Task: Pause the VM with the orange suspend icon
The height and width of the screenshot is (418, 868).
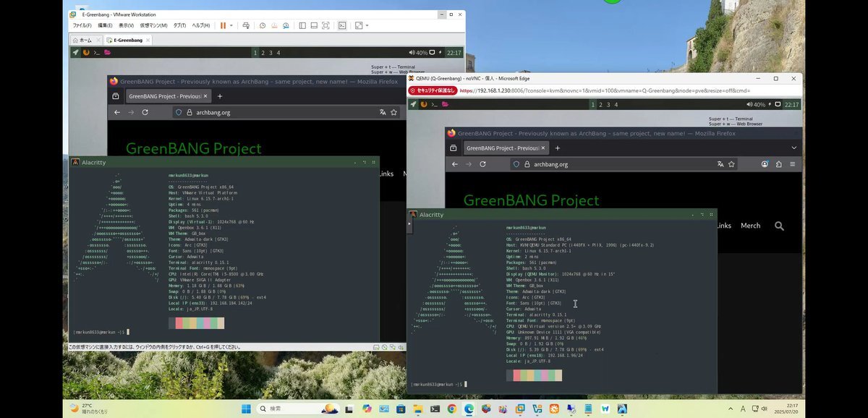Action: 223,25
